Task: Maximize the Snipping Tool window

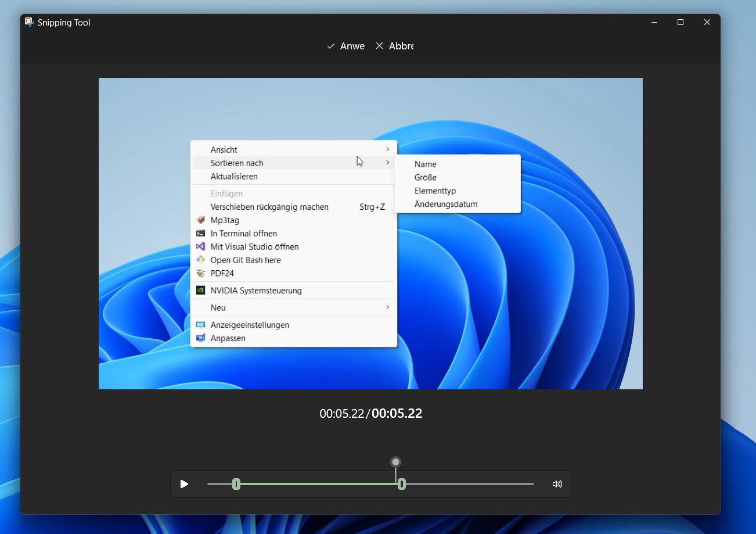Action: coord(680,22)
